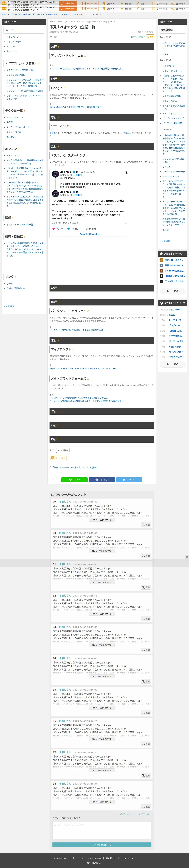The height and width of the screenshot is (868, 189).
Task: Click ここを編集 in left sidebar
Action: pos(9,306)
